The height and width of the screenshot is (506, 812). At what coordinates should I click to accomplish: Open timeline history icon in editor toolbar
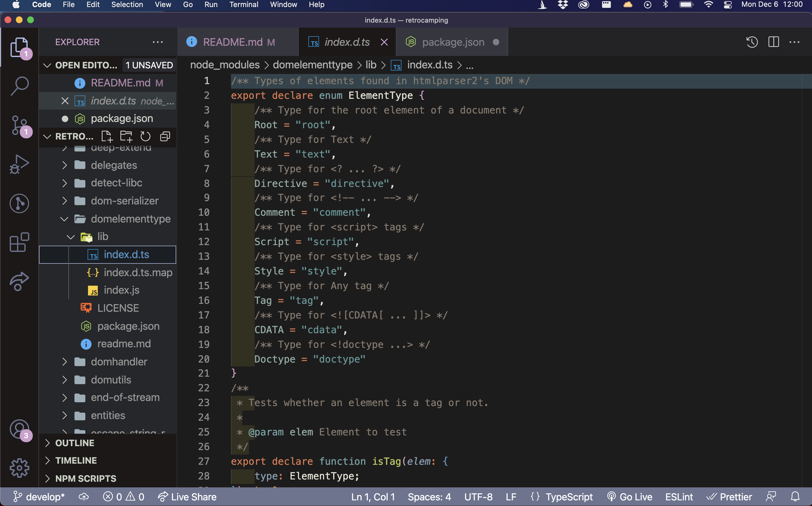coord(752,42)
